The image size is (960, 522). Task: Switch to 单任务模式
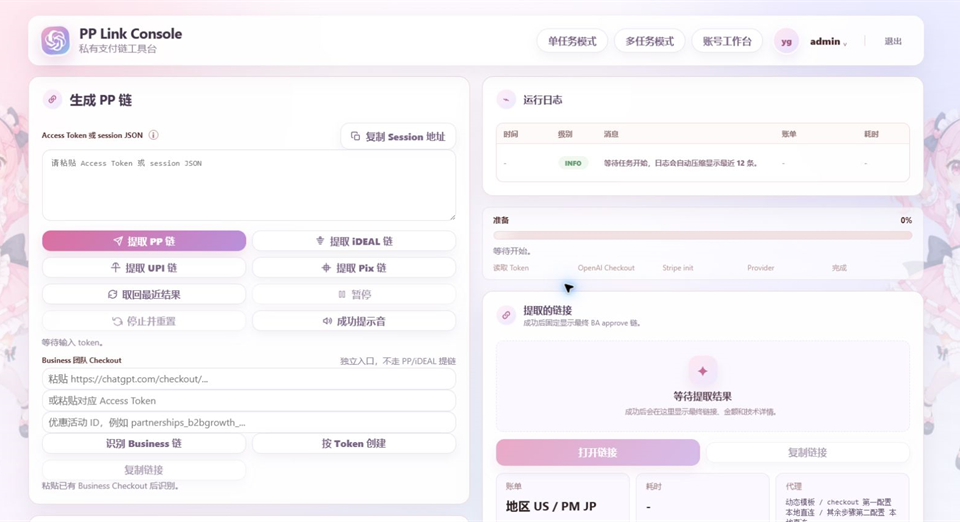coord(572,41)
